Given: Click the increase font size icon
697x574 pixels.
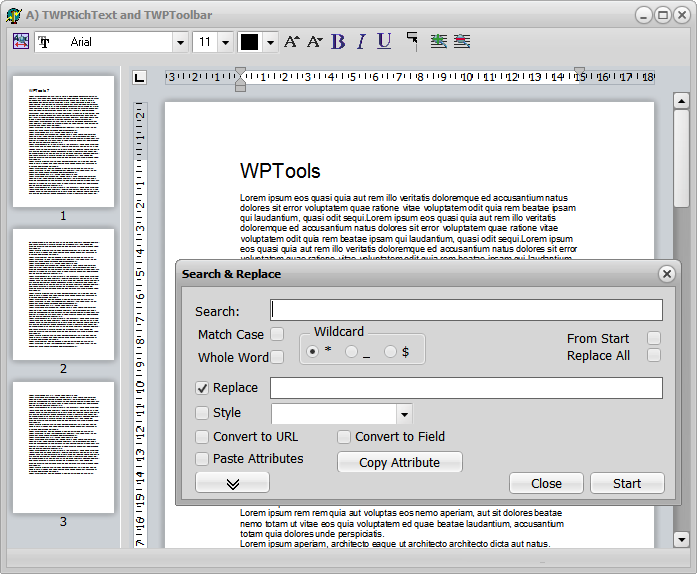Looking at the screenshot, I should point(291,41).
